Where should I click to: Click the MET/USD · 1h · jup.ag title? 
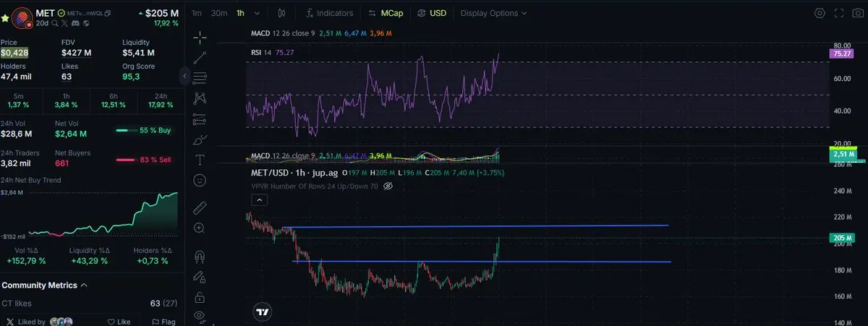click(x=294, y=173)
